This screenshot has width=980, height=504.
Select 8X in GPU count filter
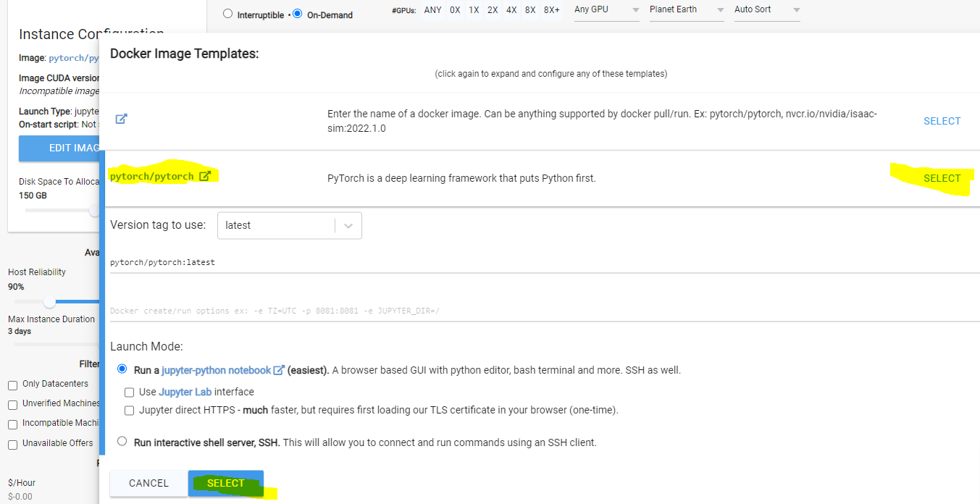click(531, 10)
